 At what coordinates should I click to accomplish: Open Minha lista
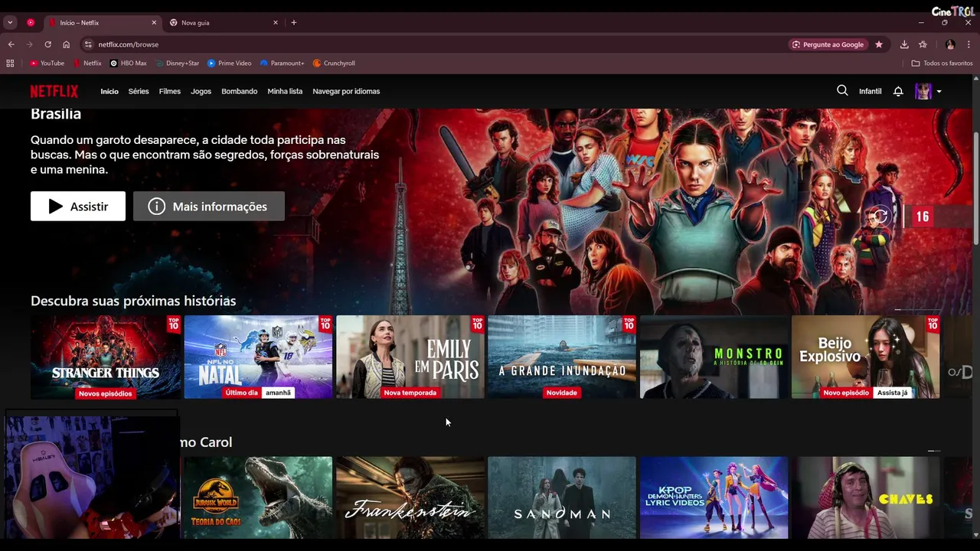pyautogui.click(x=285, y=91)
